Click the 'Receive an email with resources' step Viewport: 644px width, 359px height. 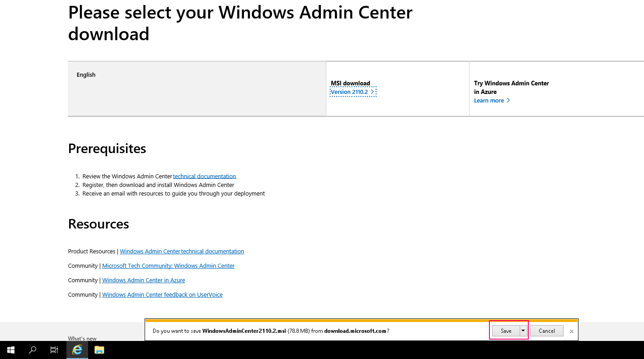pyautogui.click(x=174, y=193)
